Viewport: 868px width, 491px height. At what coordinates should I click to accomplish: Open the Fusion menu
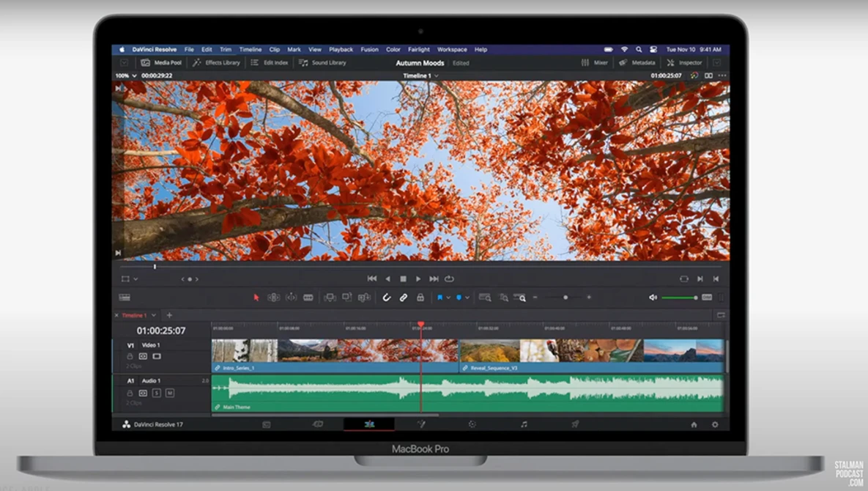tap(369, 49)
